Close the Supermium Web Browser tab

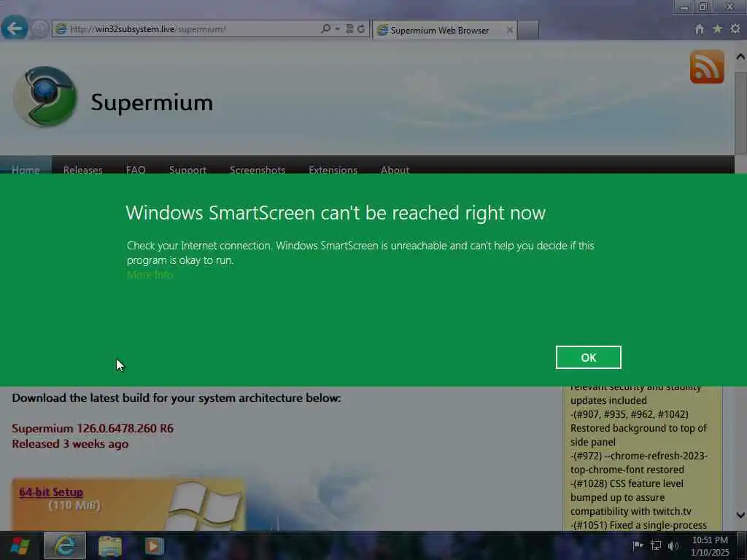(509, 30)
